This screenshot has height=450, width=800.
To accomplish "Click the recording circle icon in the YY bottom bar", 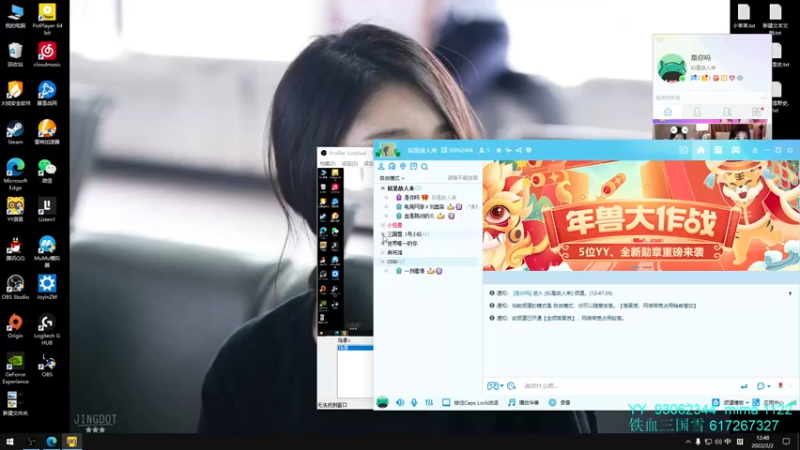I will point(552,403).
